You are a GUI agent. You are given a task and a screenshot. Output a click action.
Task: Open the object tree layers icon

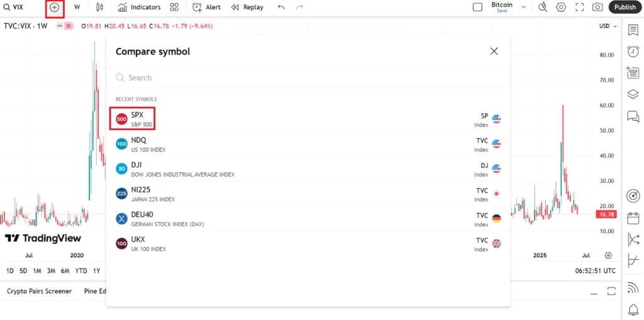633,94
